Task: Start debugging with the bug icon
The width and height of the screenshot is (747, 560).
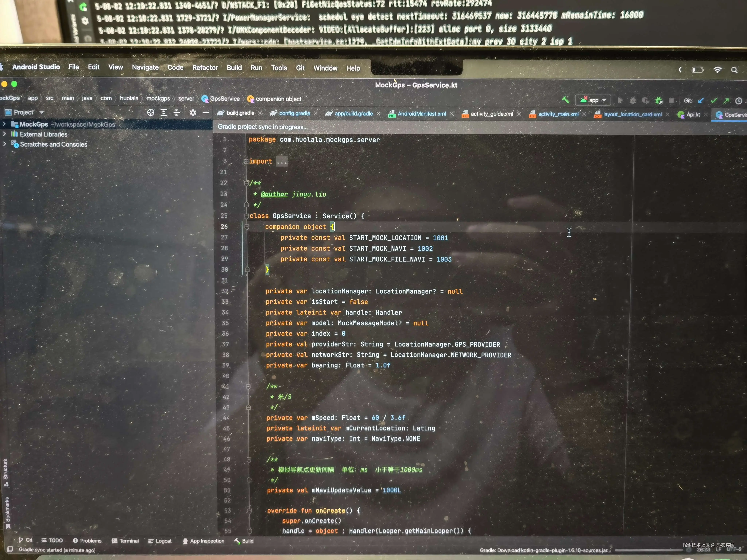Action: pyautogui.click(x=633, y=100)
